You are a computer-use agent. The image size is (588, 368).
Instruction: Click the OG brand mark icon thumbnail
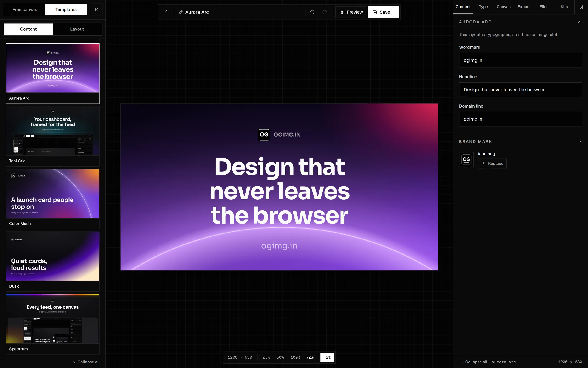click(466, 159)
